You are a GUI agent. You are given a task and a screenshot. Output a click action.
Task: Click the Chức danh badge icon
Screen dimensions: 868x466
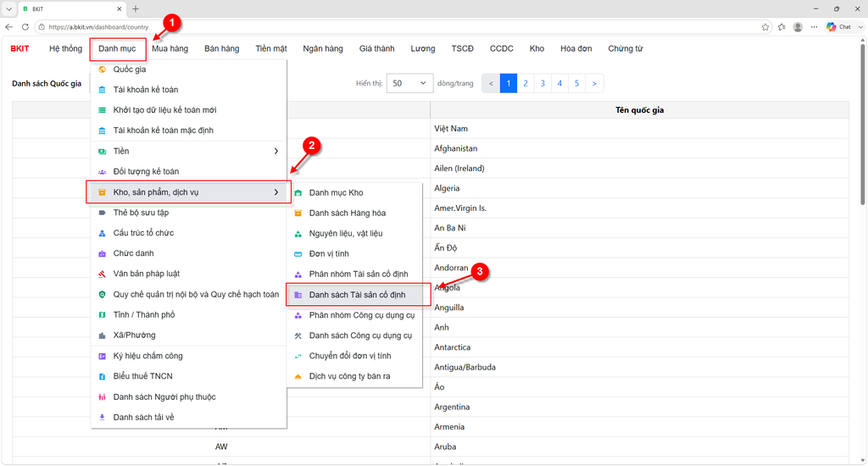pyautogui.click(x=102, y=253)
